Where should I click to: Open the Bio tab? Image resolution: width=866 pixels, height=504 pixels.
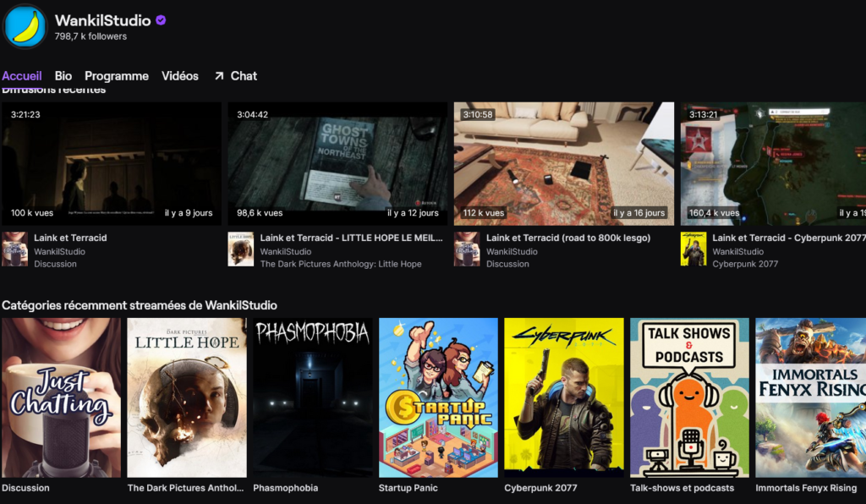point(63,76)
